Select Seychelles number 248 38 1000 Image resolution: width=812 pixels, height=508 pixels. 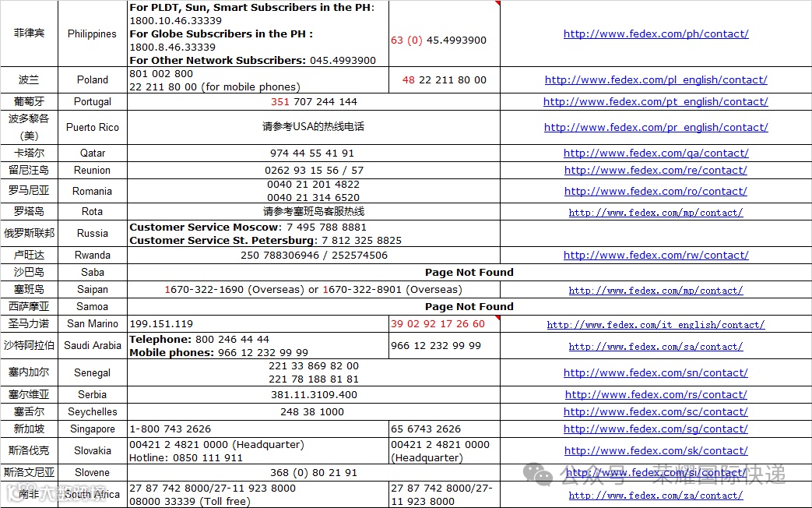pos(314,411)
